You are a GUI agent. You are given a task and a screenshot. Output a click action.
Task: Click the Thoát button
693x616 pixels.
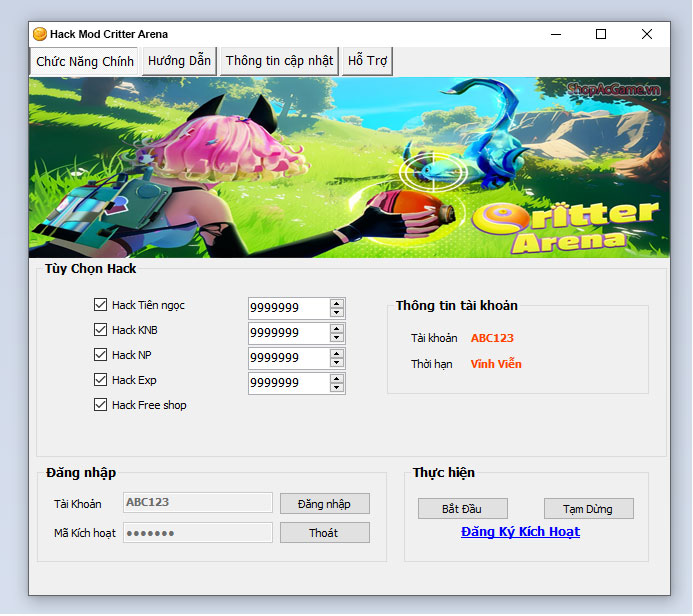325,533
